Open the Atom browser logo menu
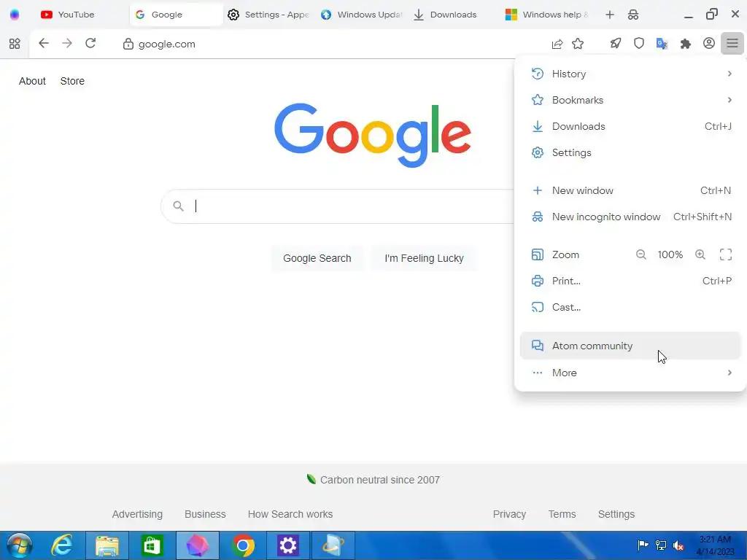Viewport: 747px width, 560px height. 15,15
